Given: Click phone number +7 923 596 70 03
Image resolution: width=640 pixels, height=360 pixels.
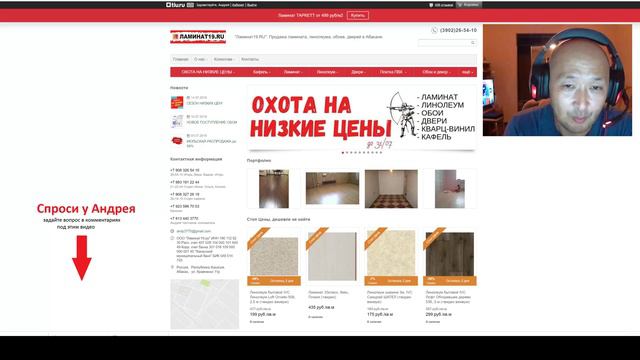Looking at the screenshot, I should click(184, 206).
